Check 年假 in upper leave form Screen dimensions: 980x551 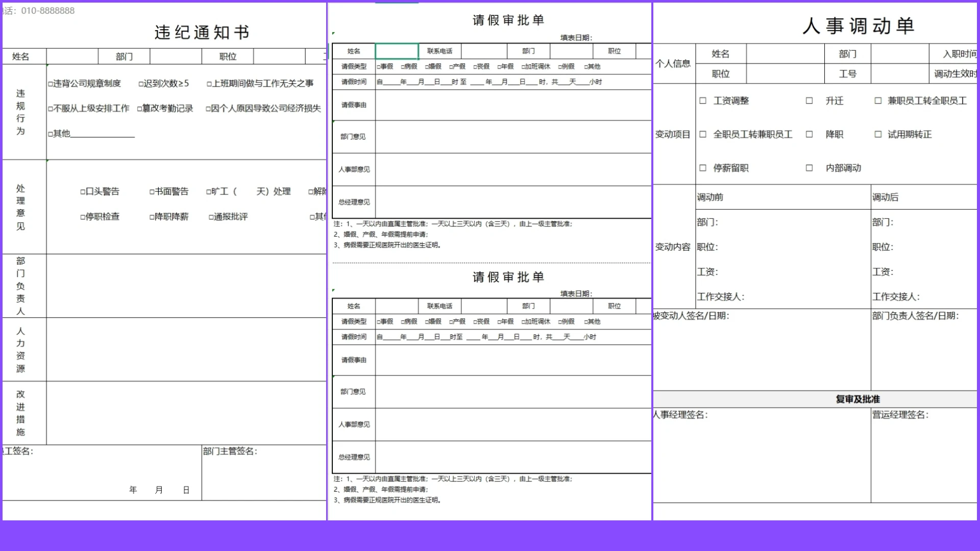500,67
